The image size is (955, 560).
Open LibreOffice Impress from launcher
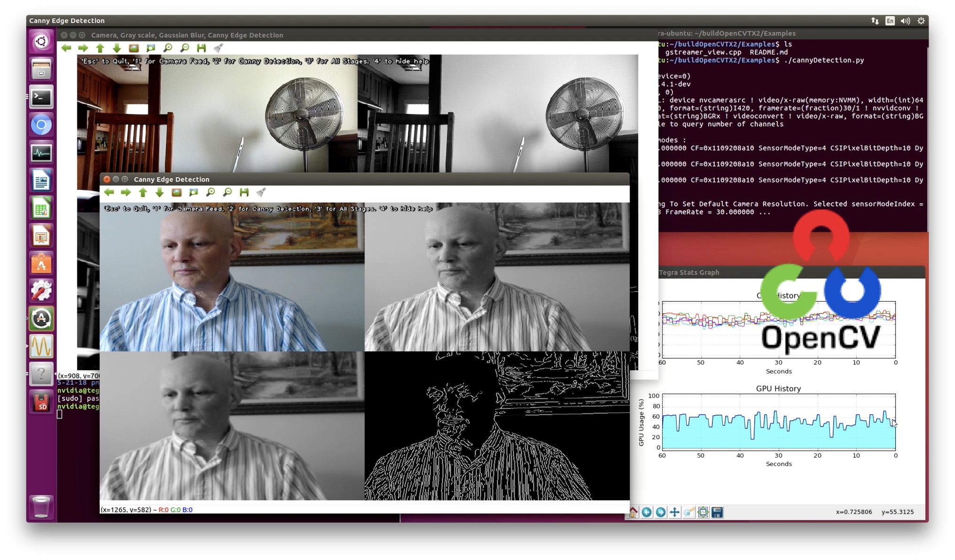click(41, 235)
